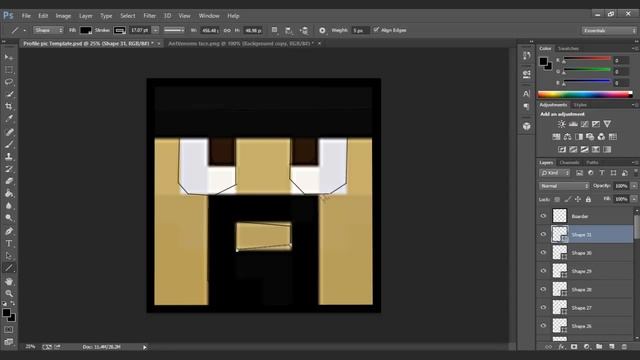Open the layer Kind filter dropdown

click(x=555, y=173)
